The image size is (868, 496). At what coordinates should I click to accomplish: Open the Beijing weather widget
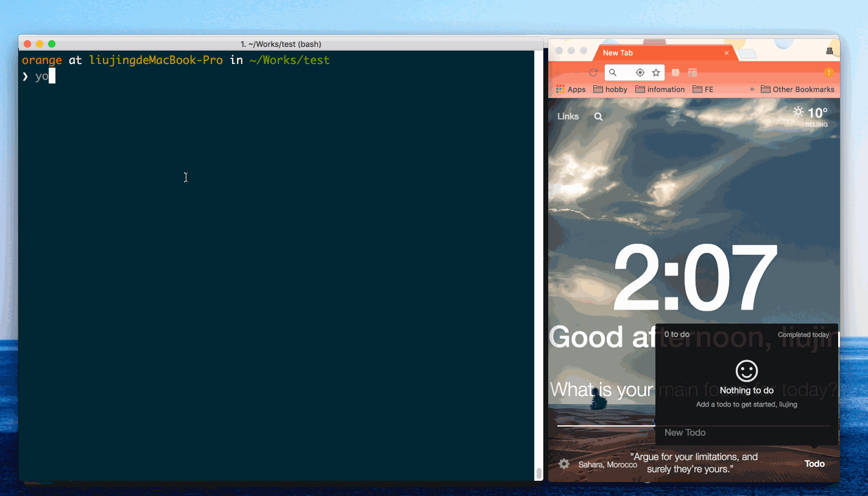click(x=810, y=116)
